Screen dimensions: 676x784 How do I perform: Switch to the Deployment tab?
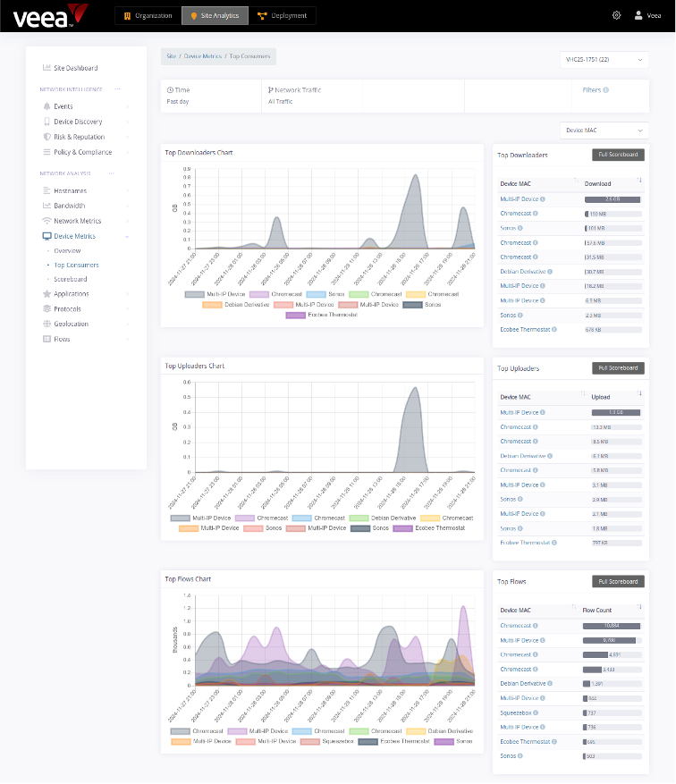tap(282, 15)
